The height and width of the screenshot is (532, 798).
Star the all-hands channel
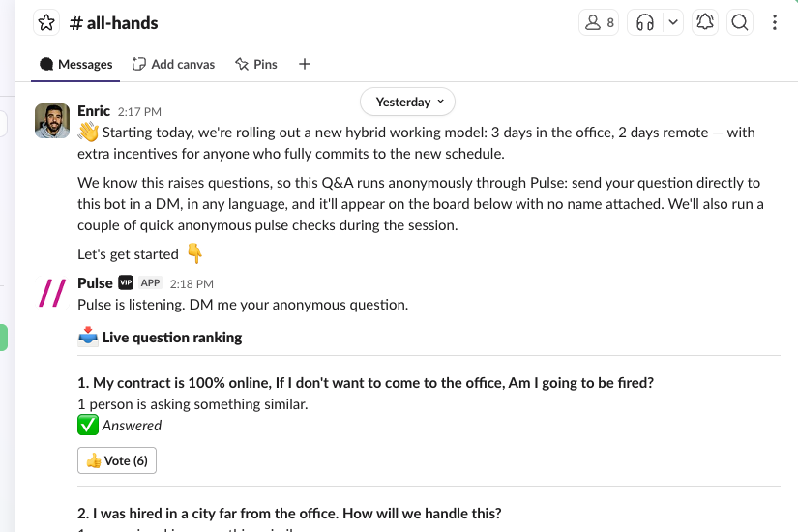click(x=46, y=23)
